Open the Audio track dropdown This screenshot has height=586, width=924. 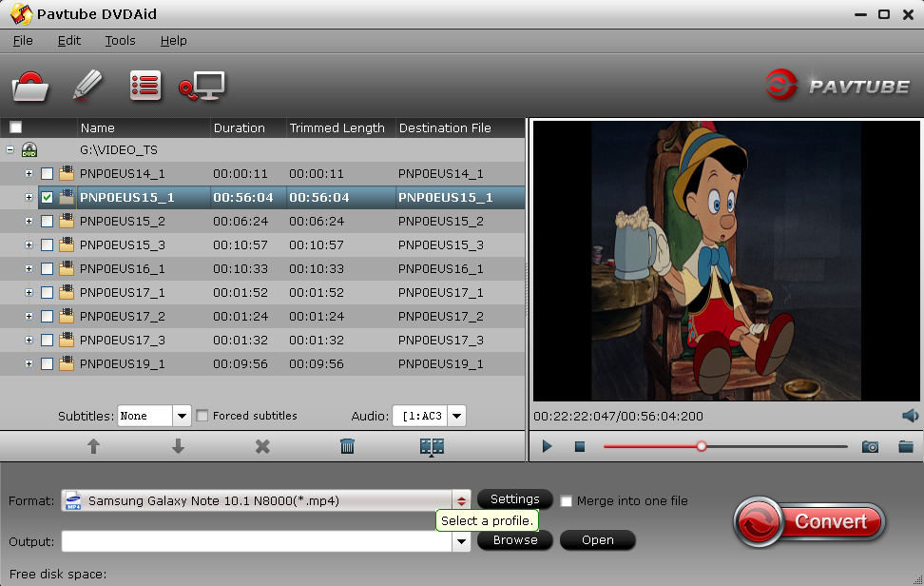tap(456, 417)
